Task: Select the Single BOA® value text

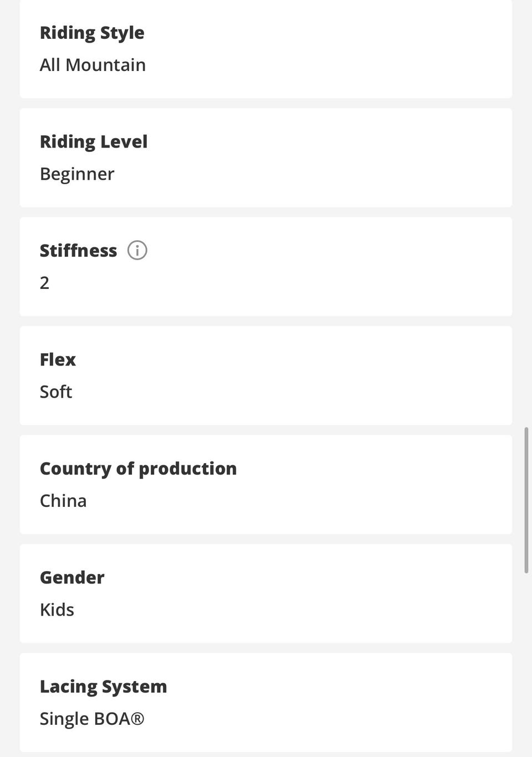Action: 92,719
